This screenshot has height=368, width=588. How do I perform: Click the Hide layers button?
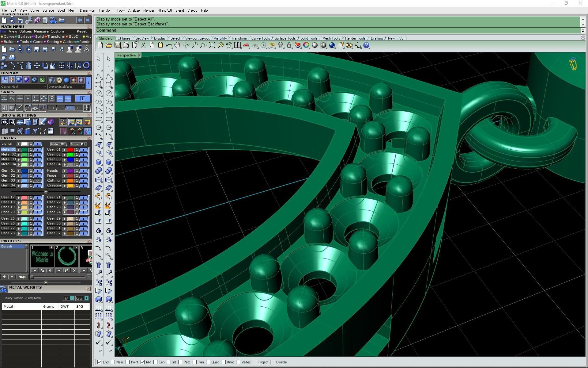click(x=58, y=144)
